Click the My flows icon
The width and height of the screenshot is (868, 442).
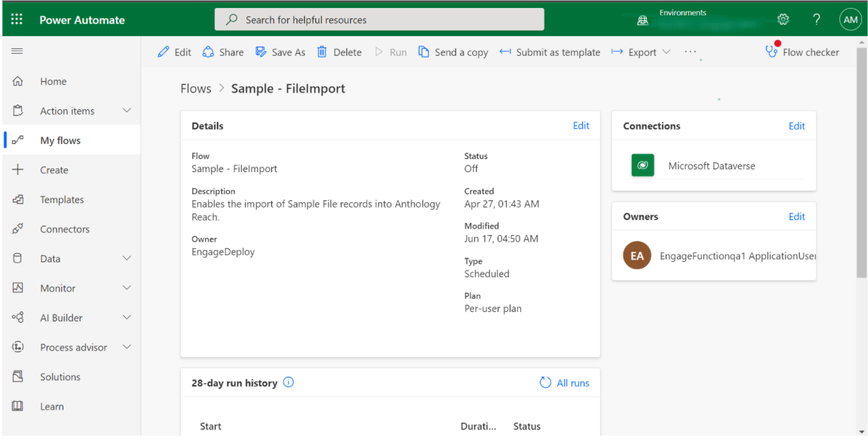(x=18, y=140)
